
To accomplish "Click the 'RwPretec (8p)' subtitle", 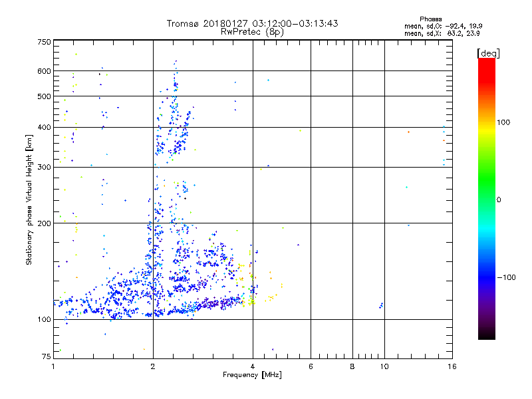I will click(252, 32).
